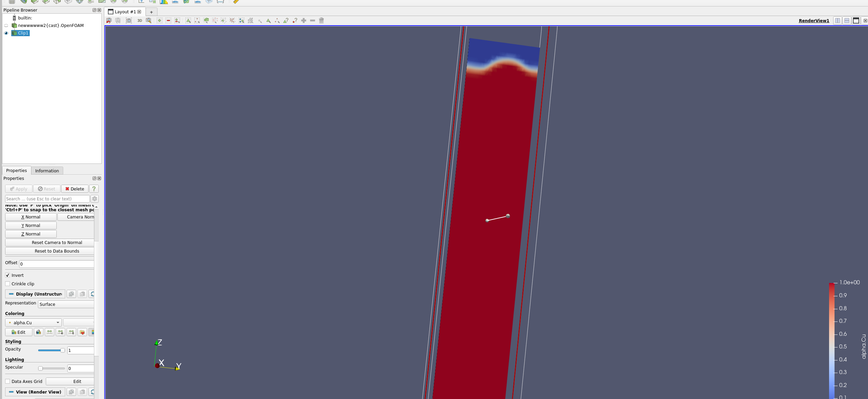Click the clear selection trash icon

[x=321, y=20]
